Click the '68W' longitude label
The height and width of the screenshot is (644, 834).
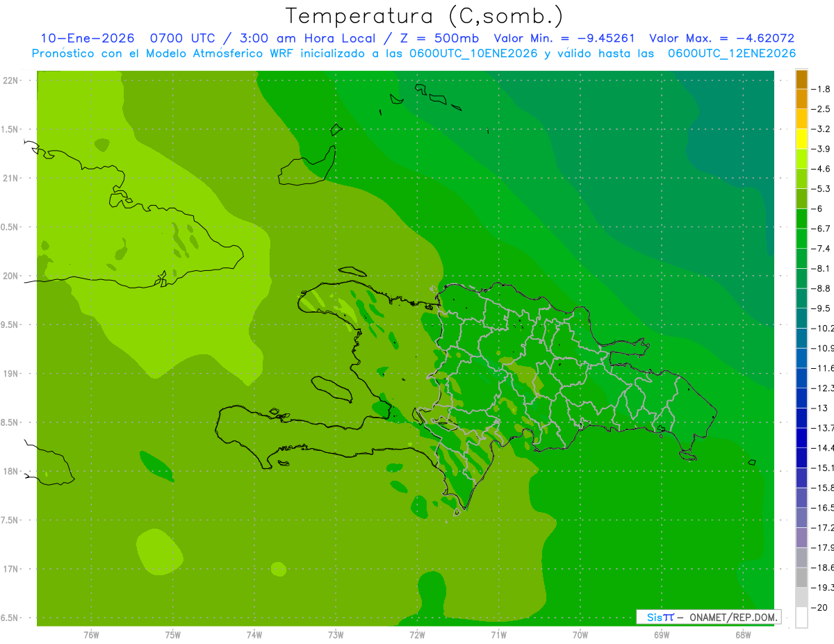tap(743, 634)
